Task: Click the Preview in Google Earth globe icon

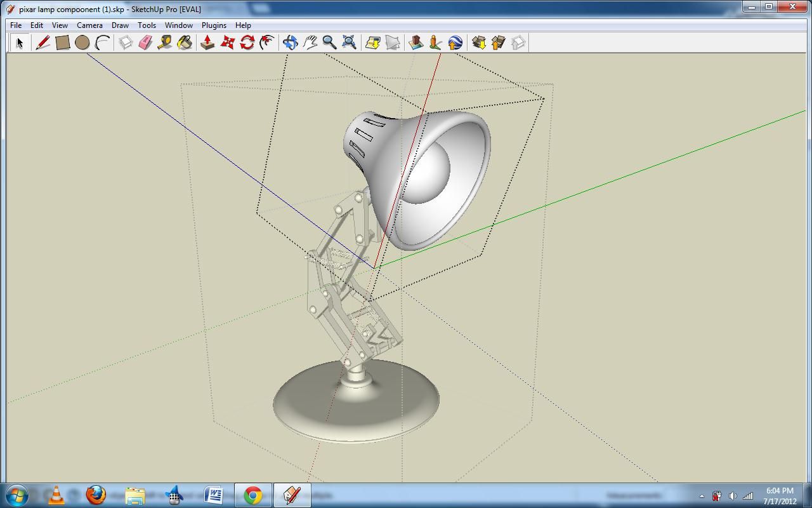Action: (x=454, y=42)
